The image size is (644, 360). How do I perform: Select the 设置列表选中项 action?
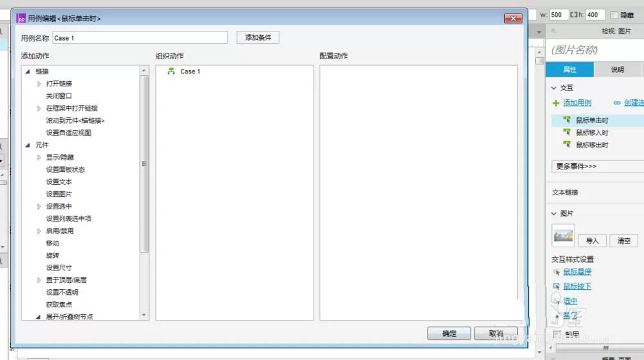tap(69, 219)
